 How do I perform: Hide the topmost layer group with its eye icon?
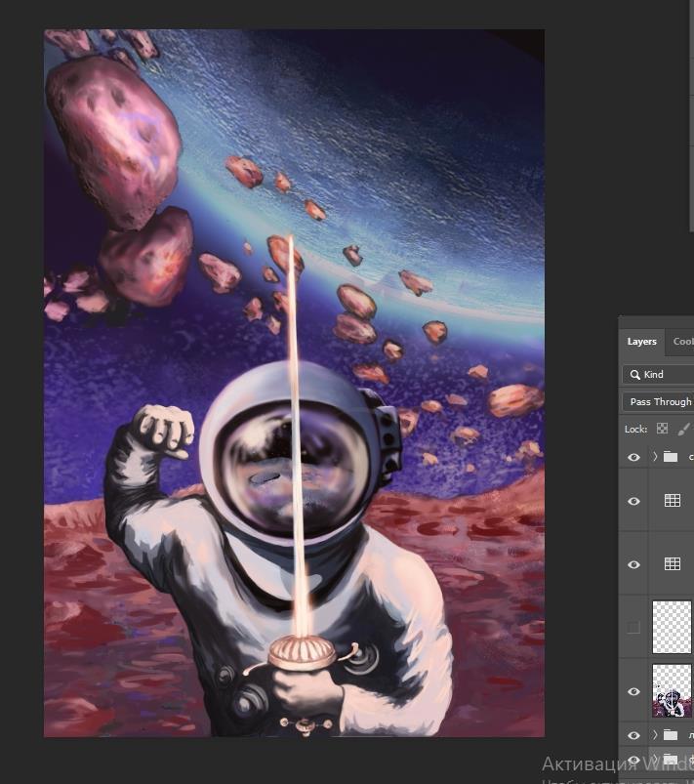(x=633, y=457)
